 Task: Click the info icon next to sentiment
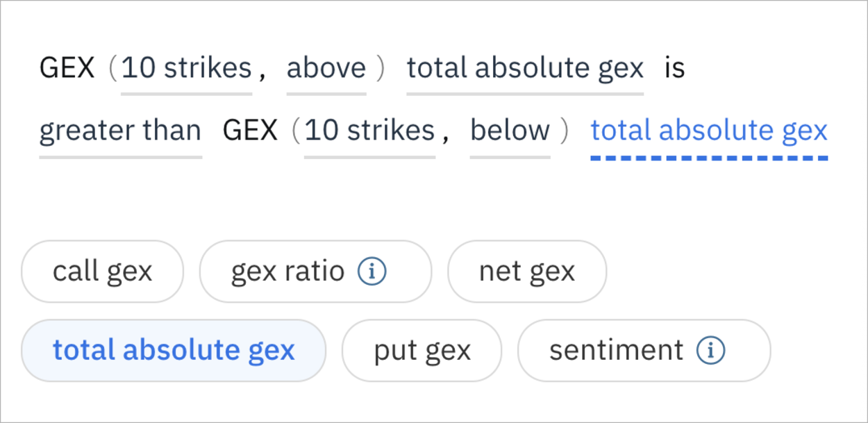click(x=710, y=351)
